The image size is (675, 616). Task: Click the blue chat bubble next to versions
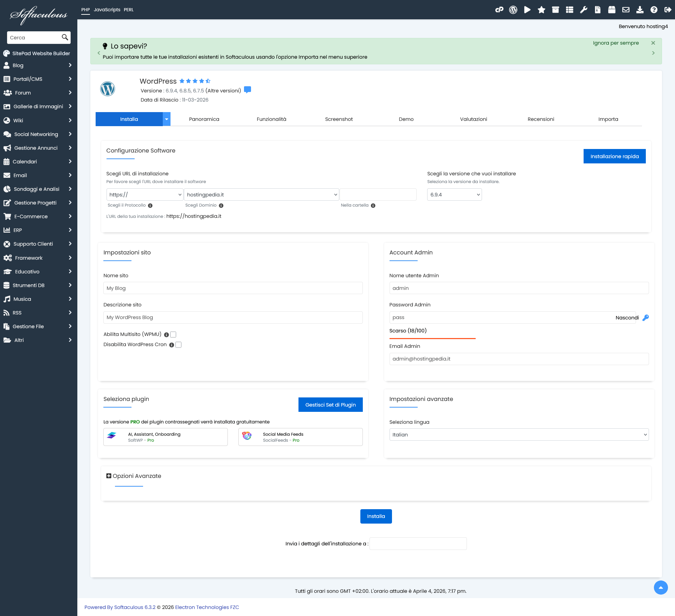pos(247,90)
